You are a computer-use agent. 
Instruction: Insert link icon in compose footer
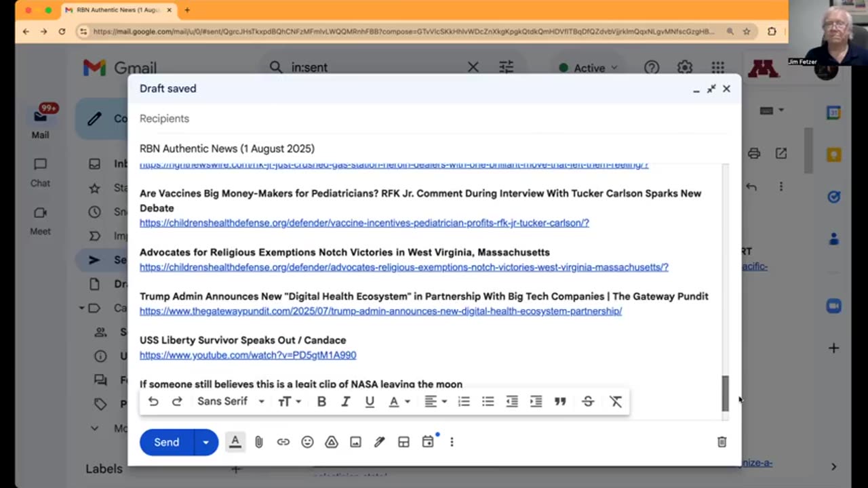283,442
